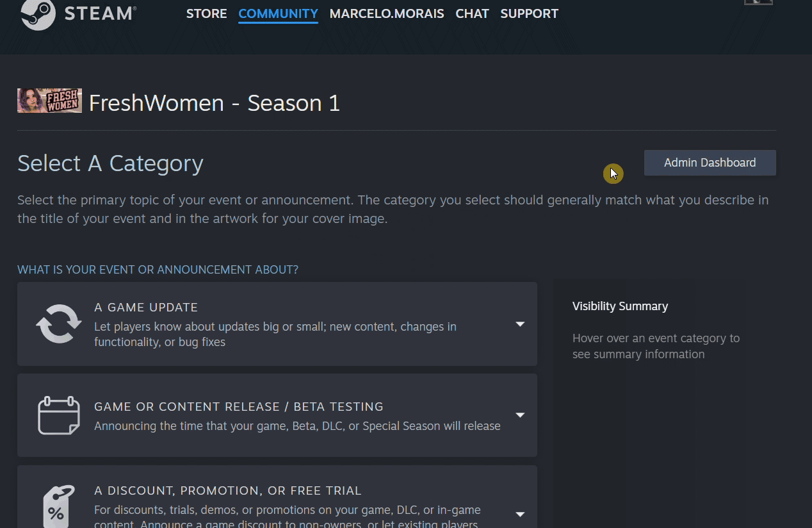Go to CHAT in top navigation

(x=472, y=13)
